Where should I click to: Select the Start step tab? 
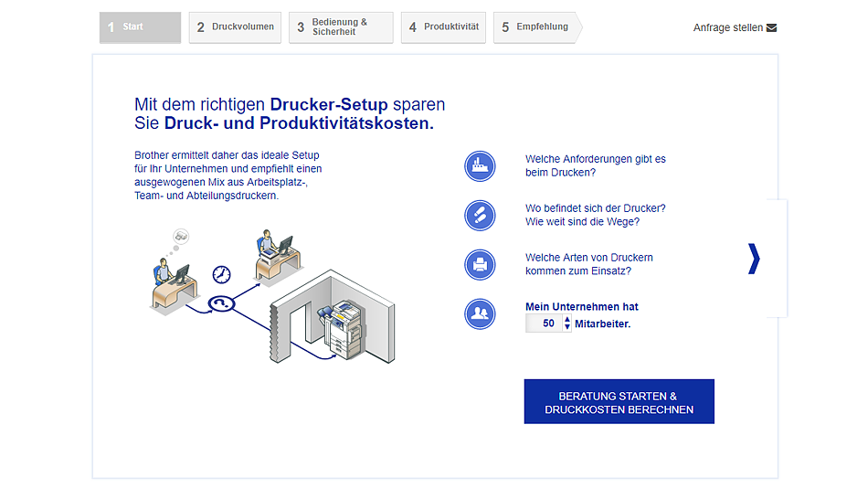pyautogui.click(x=140, y=27)
